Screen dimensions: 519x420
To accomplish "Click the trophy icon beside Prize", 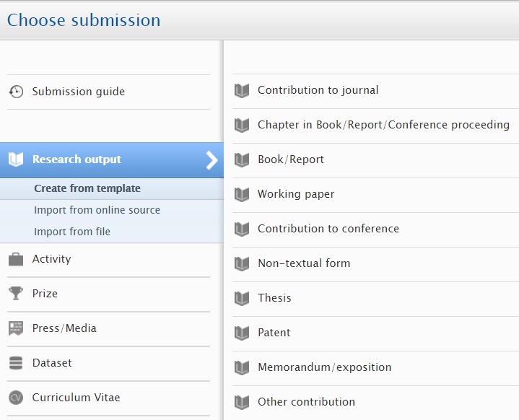I will point(16,294).
